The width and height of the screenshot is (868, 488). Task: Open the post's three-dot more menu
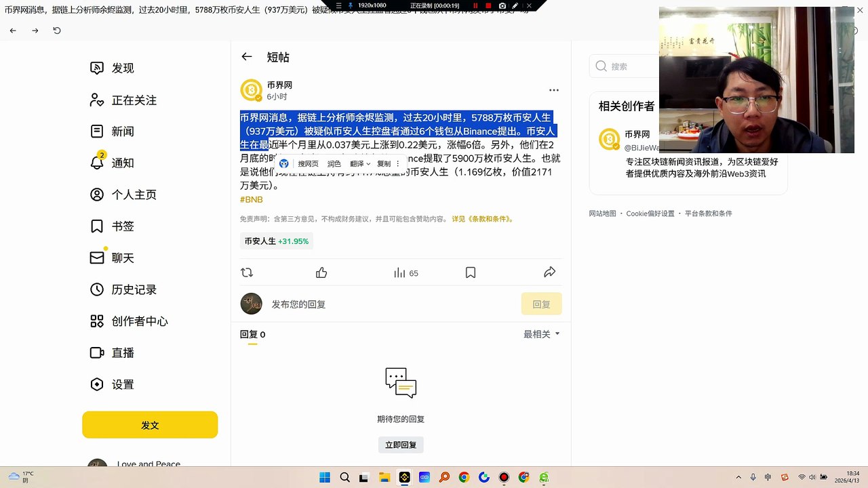tap(554, 90)
